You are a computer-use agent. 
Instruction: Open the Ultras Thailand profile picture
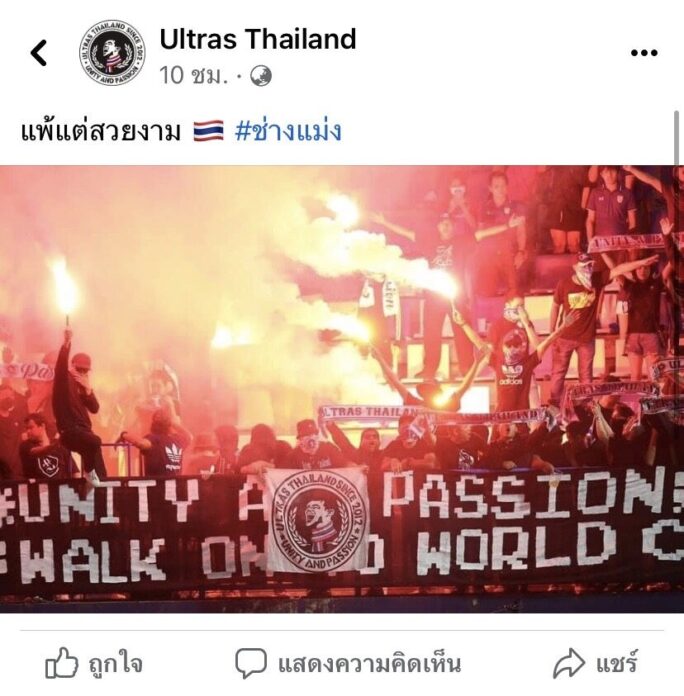point(112,53)
